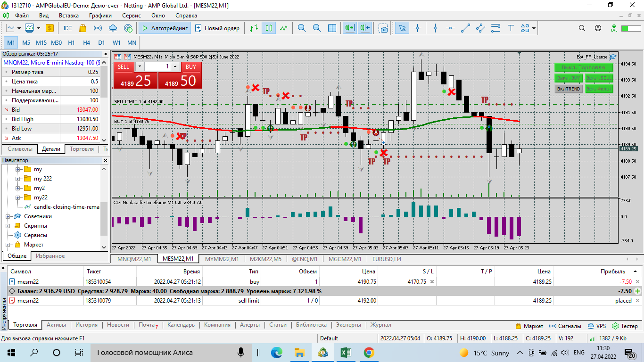
Task: Expand the my 222 folder
Action: point(18,179)
